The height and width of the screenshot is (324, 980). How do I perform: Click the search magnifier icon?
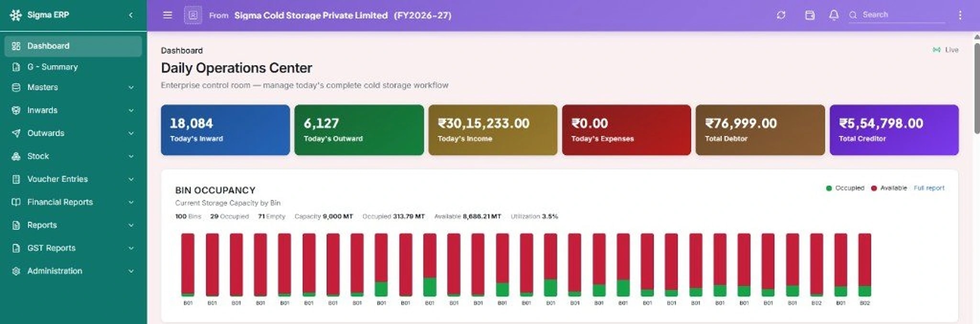click(853, 15)
